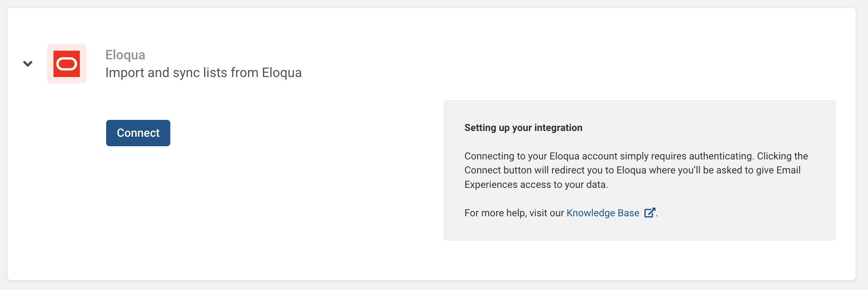Click the 'Import and sync lists from Eloqua' subtitle
Screen dimensions: 868x290
(204, 72)
